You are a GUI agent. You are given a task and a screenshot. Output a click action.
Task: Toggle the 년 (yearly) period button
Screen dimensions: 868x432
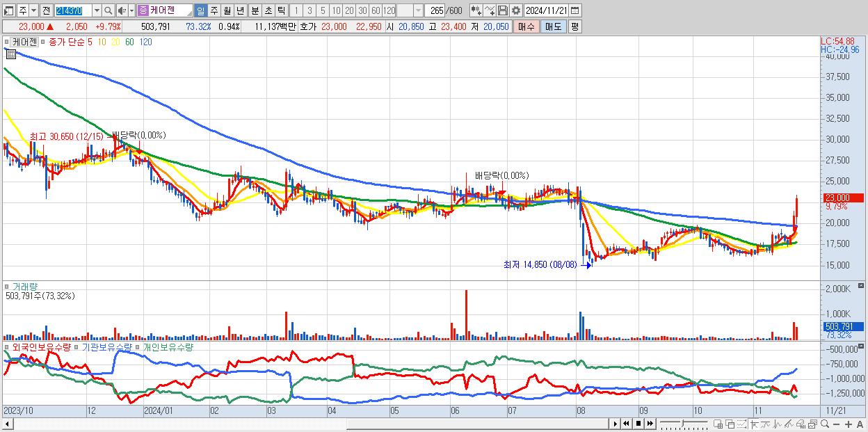pyautogui.click(x=240, y=10)
